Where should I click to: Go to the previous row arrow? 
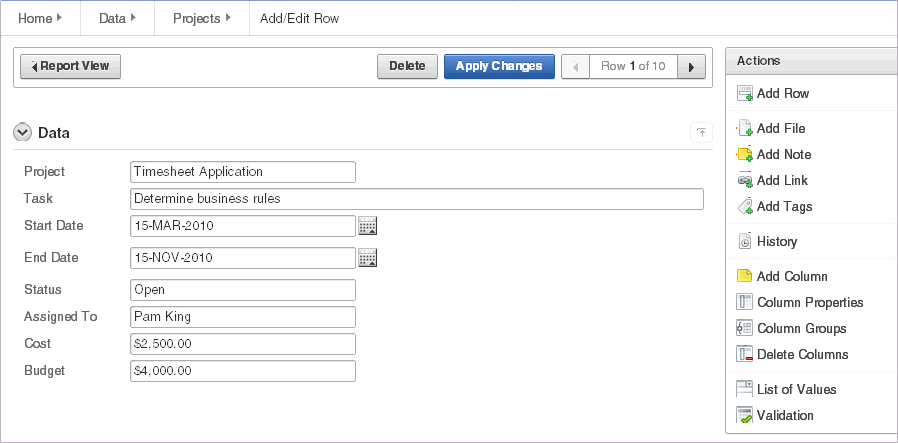[x=575, y=67]
